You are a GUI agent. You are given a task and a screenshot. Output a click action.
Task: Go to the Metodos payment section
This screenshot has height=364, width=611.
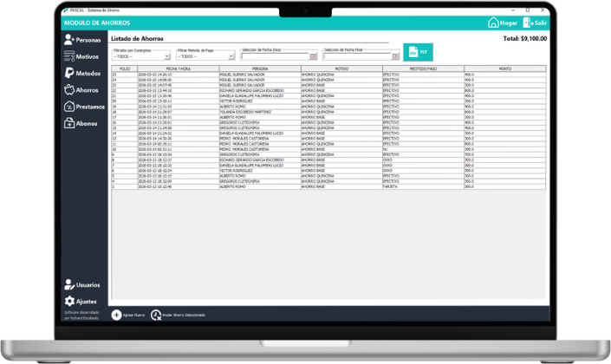coord(82,73)
